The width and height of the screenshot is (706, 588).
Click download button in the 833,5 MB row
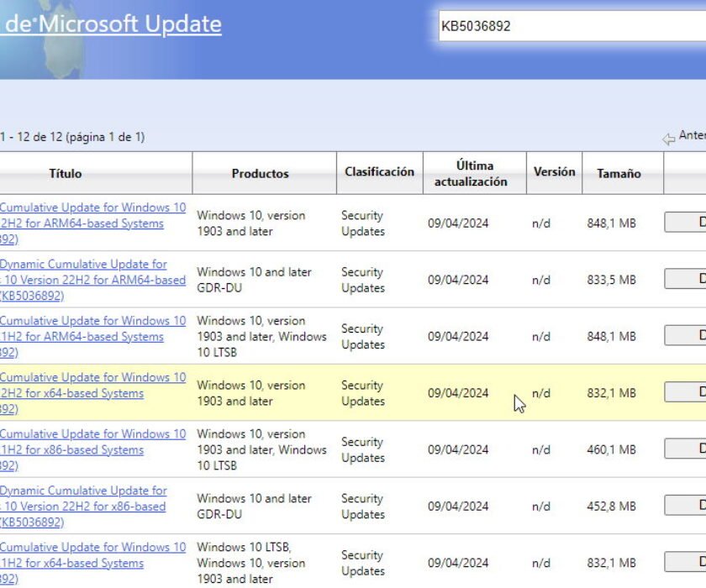tap(685, 279)
